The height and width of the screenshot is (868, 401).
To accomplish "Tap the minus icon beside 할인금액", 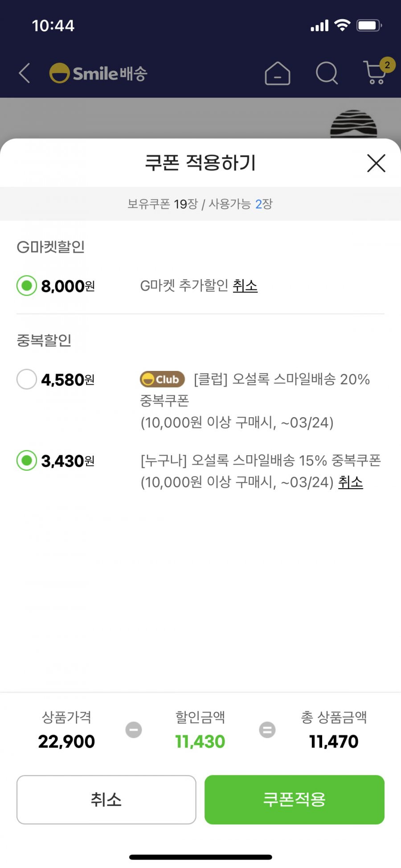I will click(134, 730).
